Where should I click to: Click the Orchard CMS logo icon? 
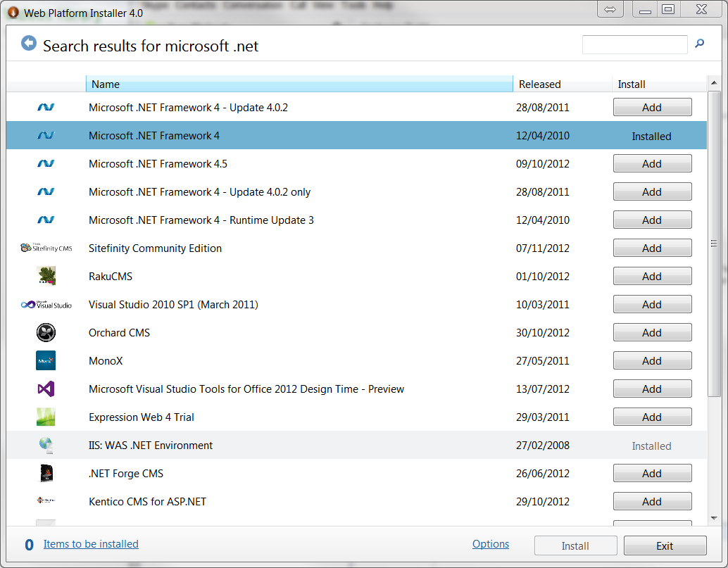pos(45,332)
